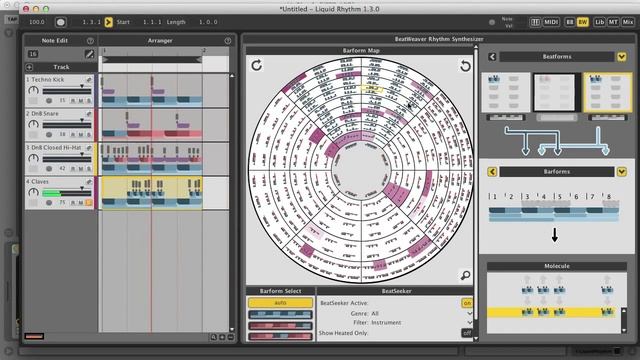Click the pencil edit tool in Note Edit
This screenshot has width=640, height=360.
point(89,53)
